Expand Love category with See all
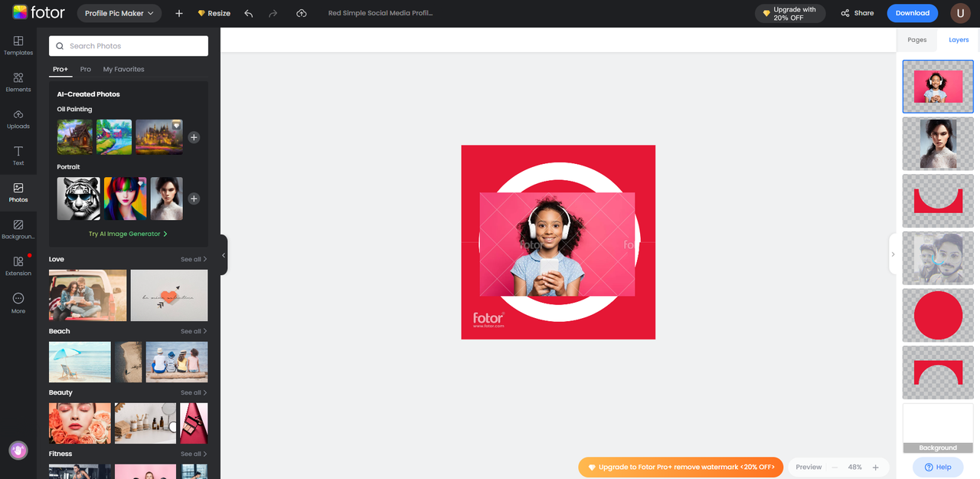This screenshot has width=980, height=479. coord(194,259)
